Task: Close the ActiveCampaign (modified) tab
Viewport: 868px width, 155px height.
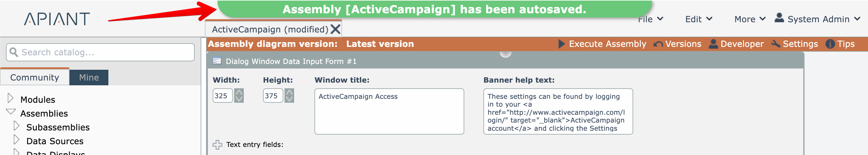Action: [335, 29]
